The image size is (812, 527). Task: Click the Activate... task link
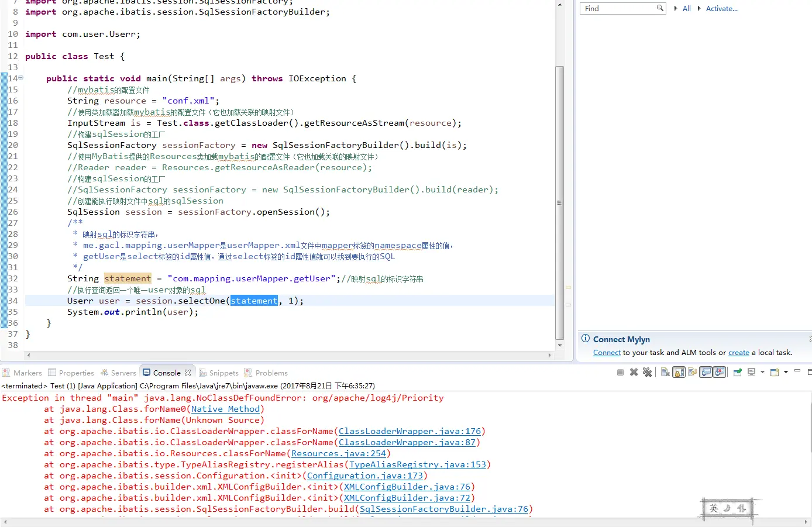point(722,8)
